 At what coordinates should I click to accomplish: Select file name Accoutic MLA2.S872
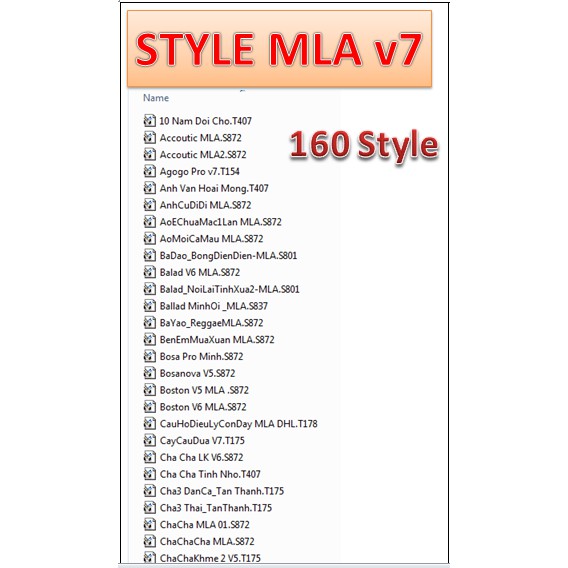203,154
